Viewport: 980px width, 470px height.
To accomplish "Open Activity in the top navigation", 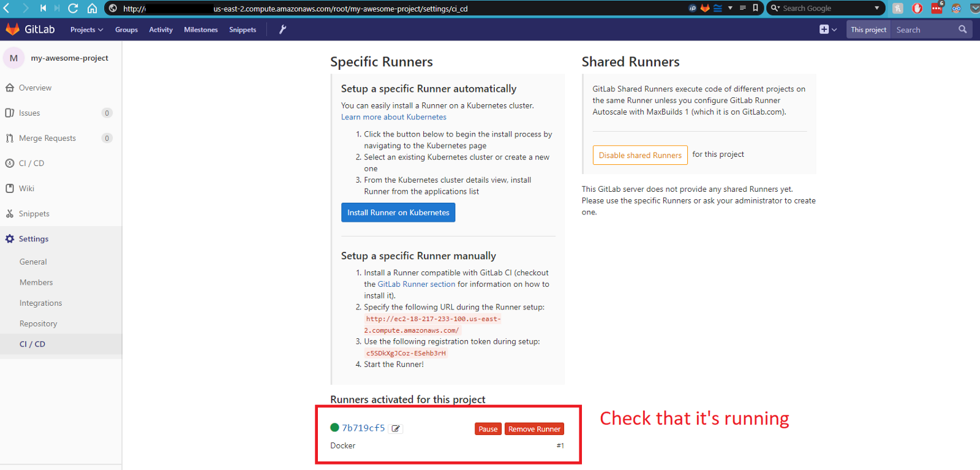I will [x=161, y=29].
